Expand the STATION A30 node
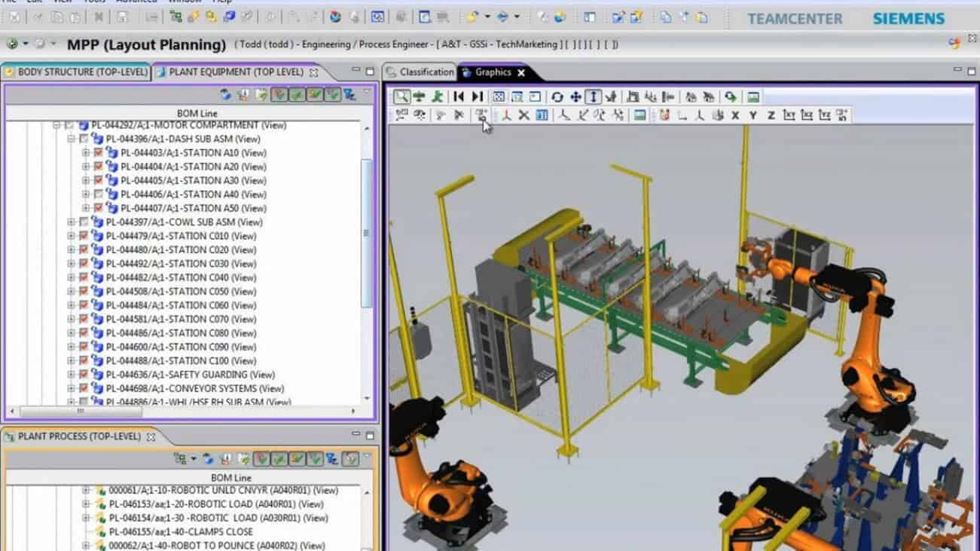Image resolution: width=980 pixels, height=551 pixels. click(86, 181)
